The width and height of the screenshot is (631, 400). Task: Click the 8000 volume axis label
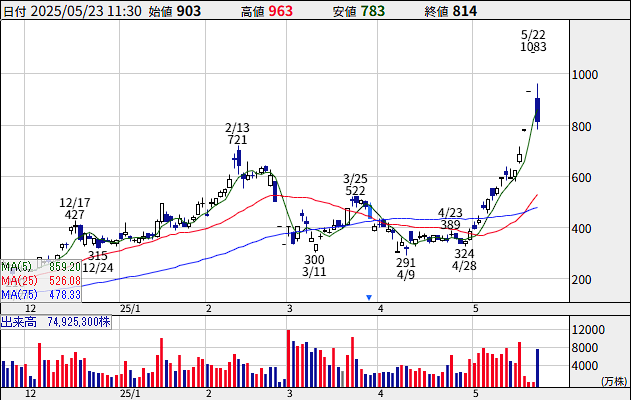pos(585,348)
